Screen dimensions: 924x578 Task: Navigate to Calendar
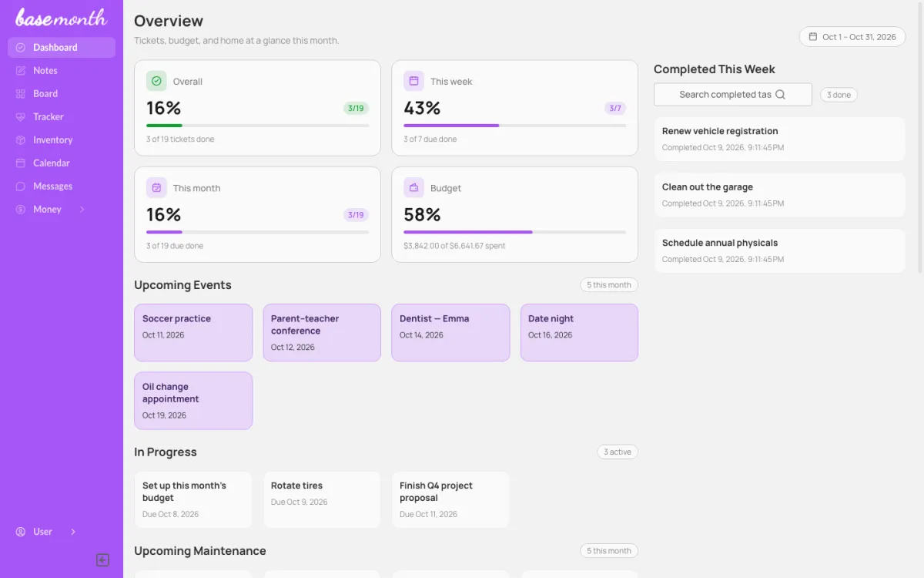point(62,163)
